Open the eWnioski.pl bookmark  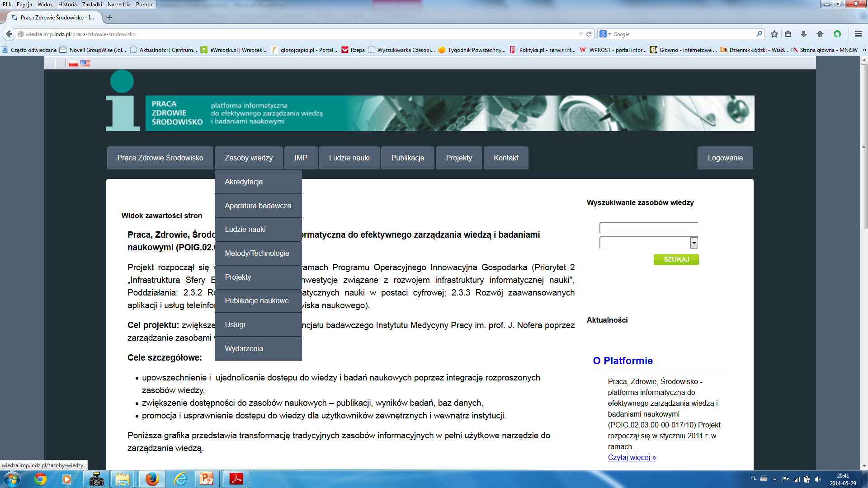(x=234, y=50)
